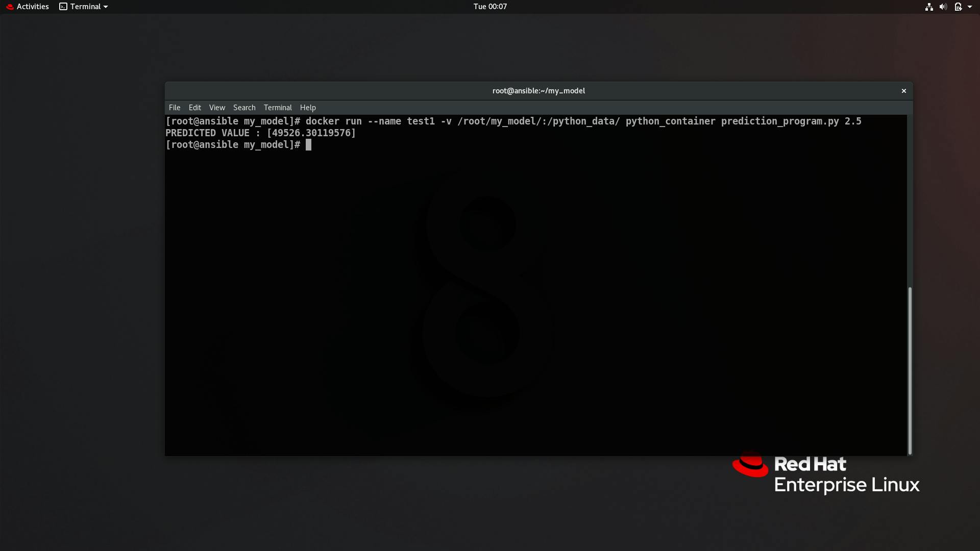The height and width of the screenshot is (551, 980).
Task: Click the Red Hat logo in top bar
Action: click(10, 7)
